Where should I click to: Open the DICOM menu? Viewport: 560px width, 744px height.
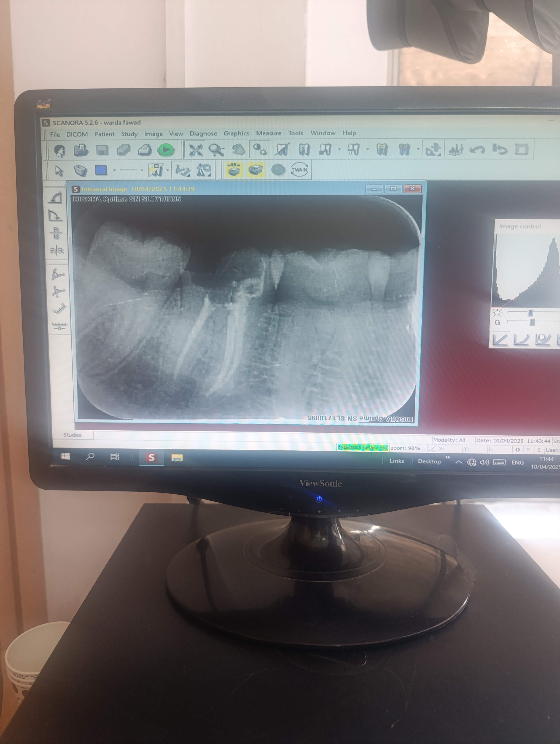tap(77, 134)
